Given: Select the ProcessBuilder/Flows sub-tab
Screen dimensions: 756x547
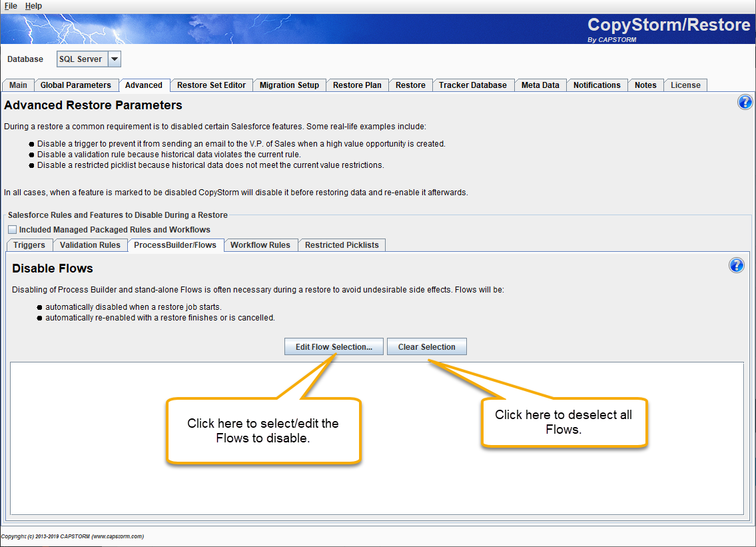Looking at the screenshot, I should coord(175,245).
